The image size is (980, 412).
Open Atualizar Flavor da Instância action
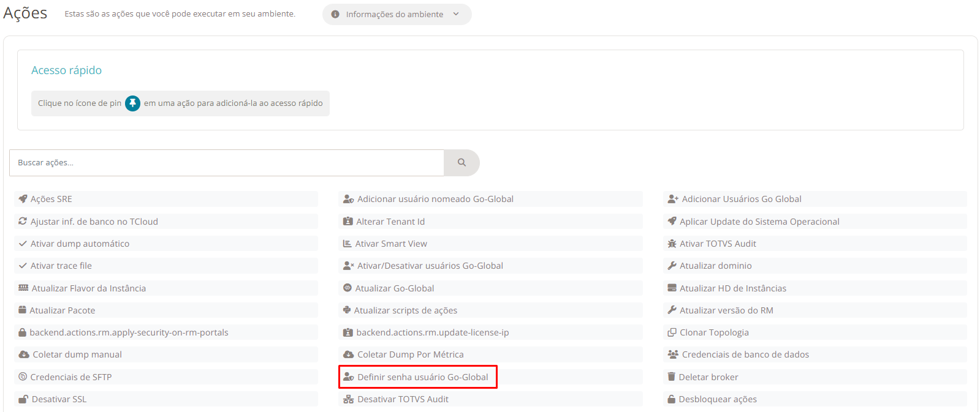click(166, 288)
